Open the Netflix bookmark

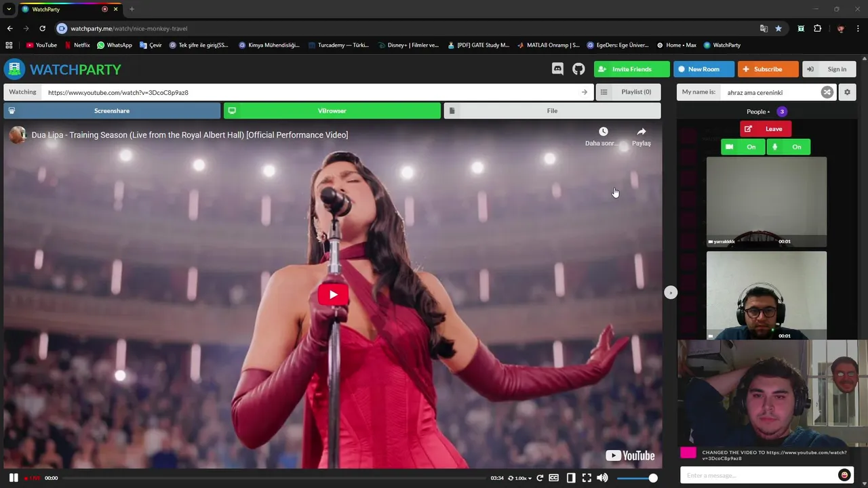(77, 45)
